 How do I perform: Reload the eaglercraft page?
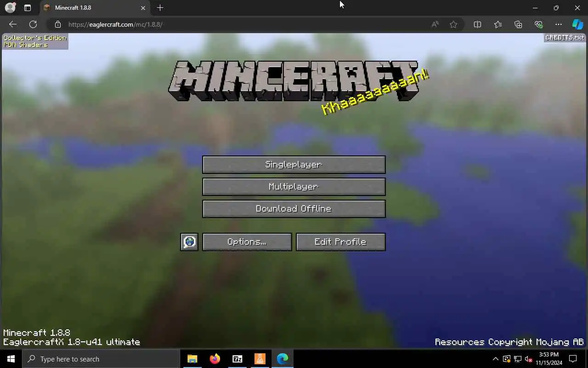[33, 24]
